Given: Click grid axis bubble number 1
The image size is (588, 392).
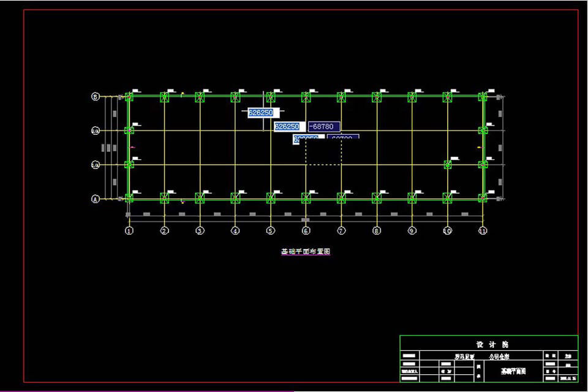Looking at the screenshot, I should pyautogui.click(x=129, y=231).
